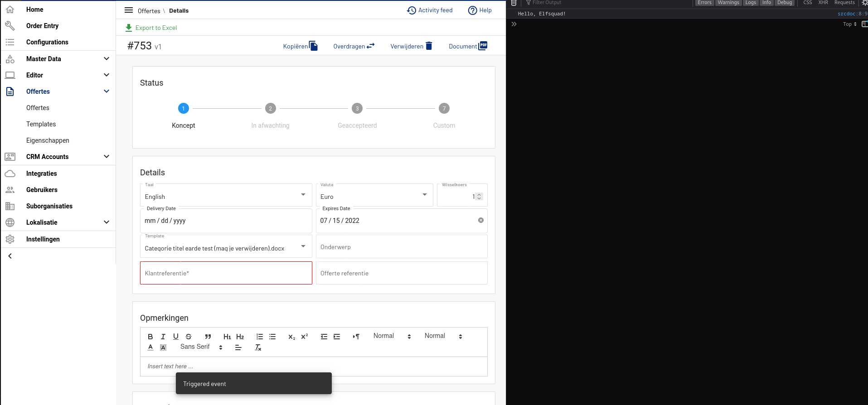Export the quotation to Excel

tap(151, 28)
